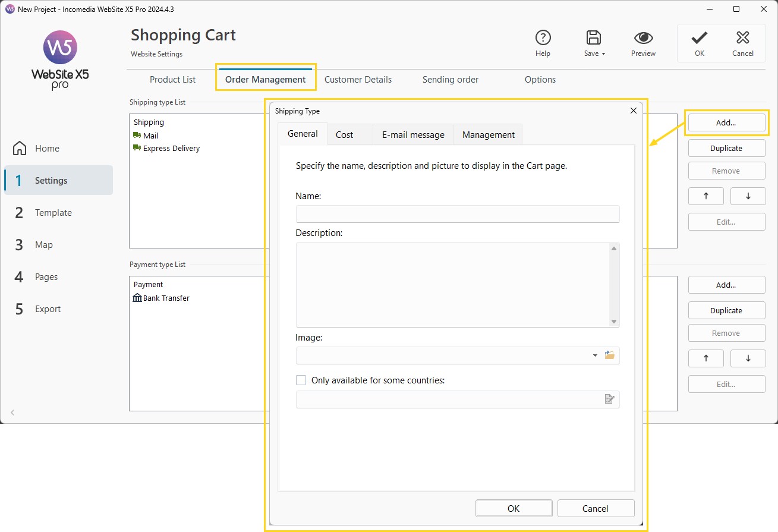Click the Save floppy disk icon

tap(593, 38)
